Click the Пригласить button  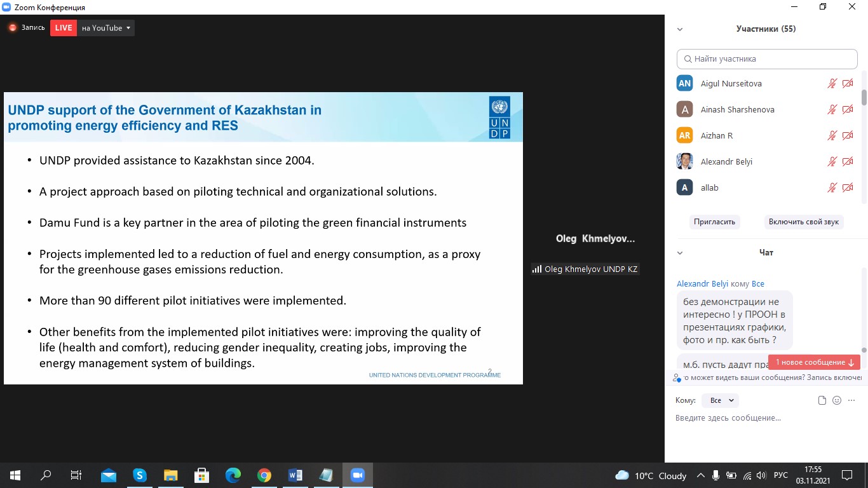click(714, 222)
